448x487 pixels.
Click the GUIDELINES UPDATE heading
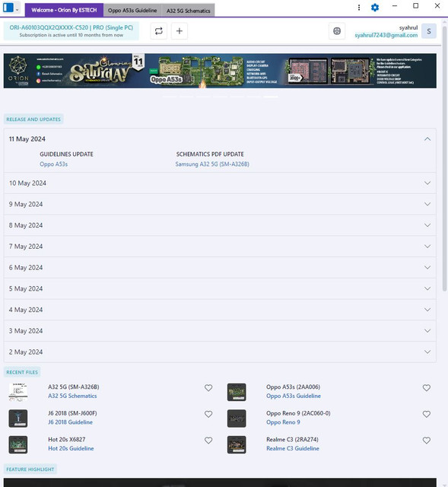[66, 154]
